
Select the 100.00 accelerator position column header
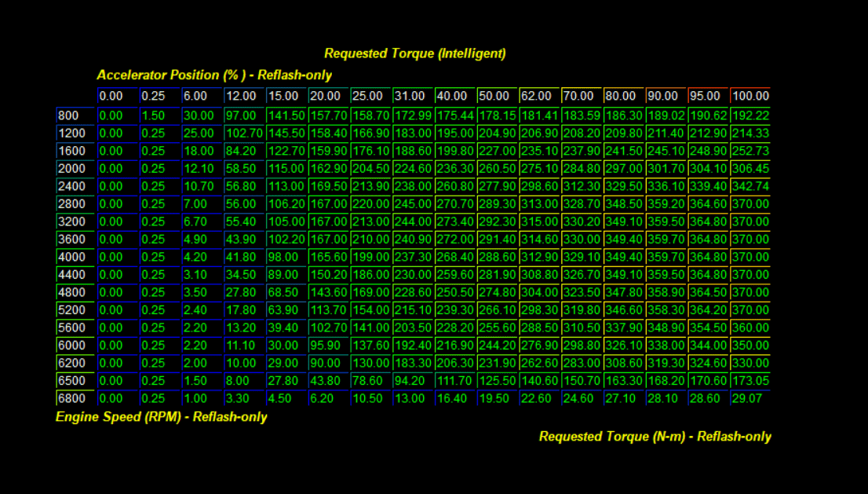(750, 96)
